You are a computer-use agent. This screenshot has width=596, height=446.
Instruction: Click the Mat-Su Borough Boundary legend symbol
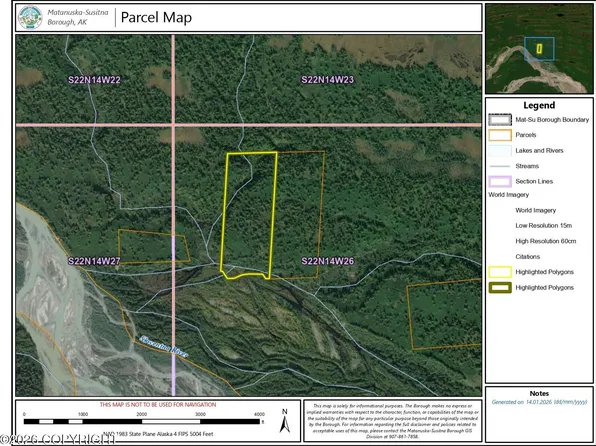click(500, 120)
